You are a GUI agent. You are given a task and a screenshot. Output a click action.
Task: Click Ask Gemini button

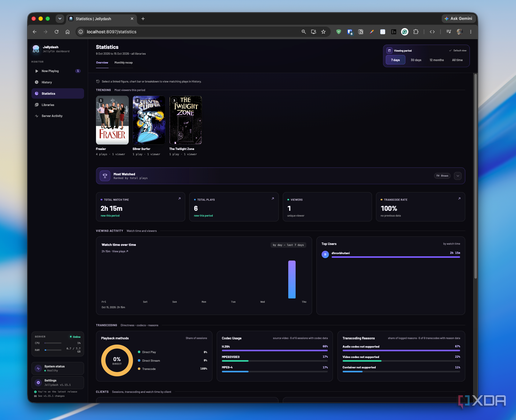pos(458,19)
